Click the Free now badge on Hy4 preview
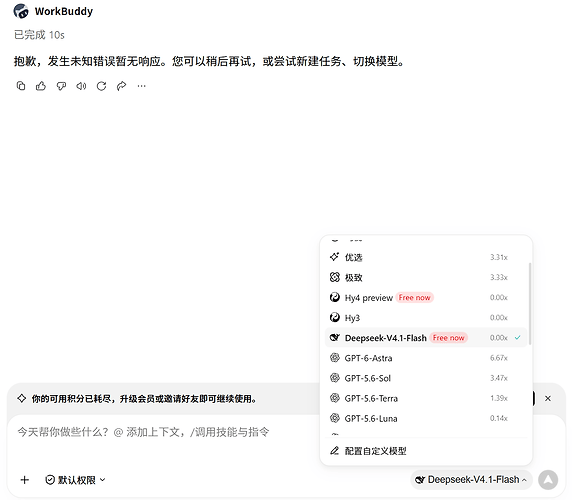The width and height of the screenshot is (572, 500). coord(414,298)
